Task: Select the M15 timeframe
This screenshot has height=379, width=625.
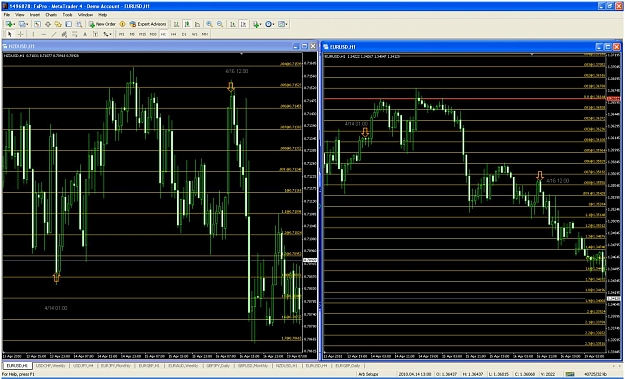Action: coord(142,34)
